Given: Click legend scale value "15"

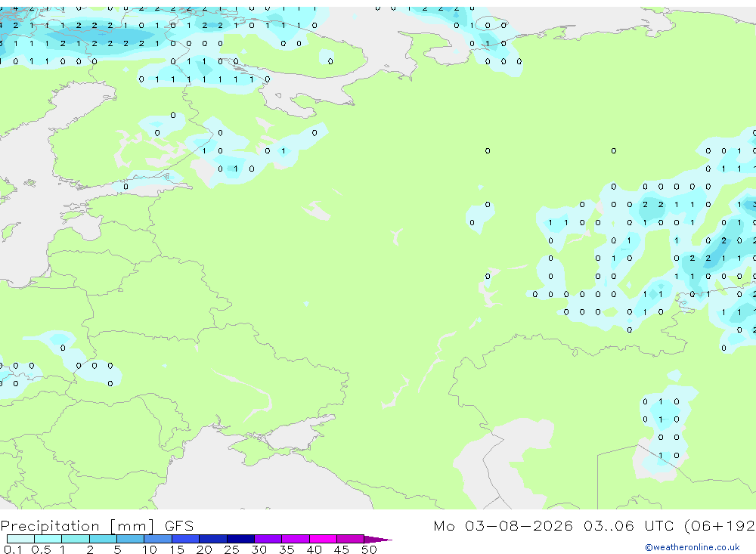Looking at the screenshot, I should click(x=177, y=549).
